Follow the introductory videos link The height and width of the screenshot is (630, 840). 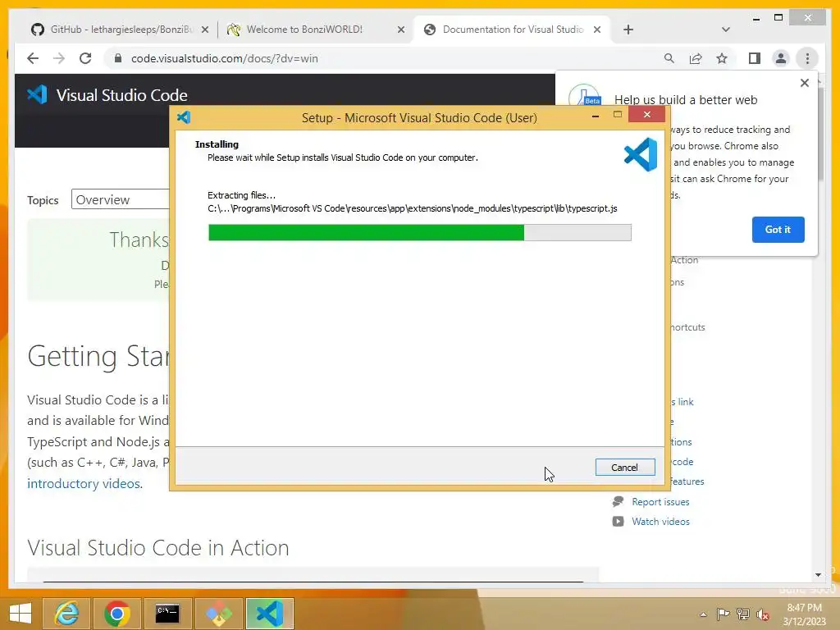(x=84, y=483)
